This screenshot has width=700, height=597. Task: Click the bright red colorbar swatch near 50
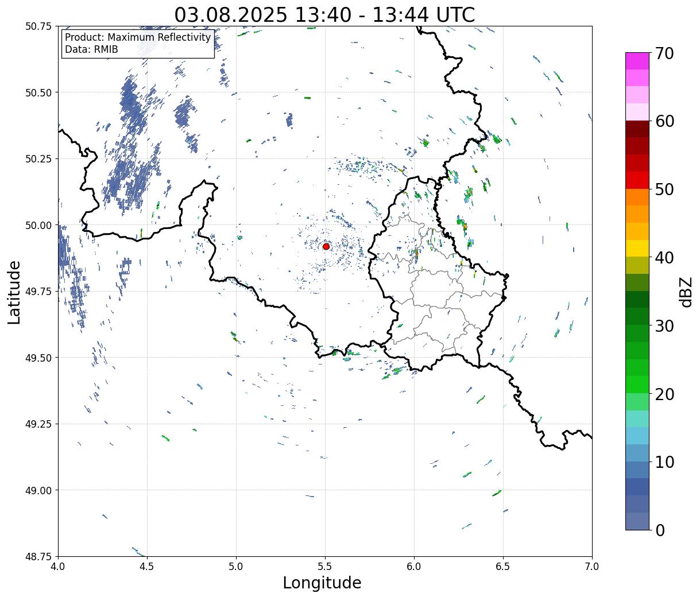[637, 180]
